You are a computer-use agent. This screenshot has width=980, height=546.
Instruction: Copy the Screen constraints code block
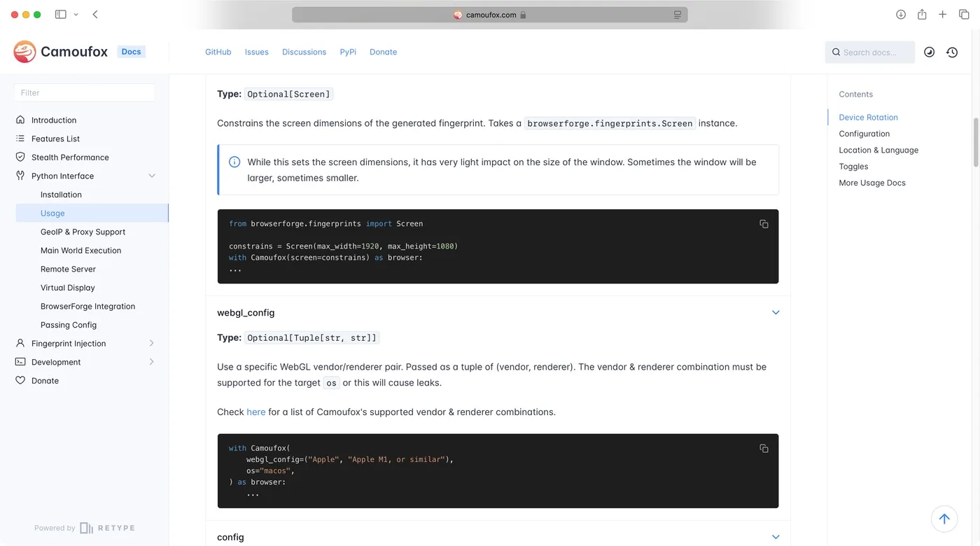[x=764, y=224]
